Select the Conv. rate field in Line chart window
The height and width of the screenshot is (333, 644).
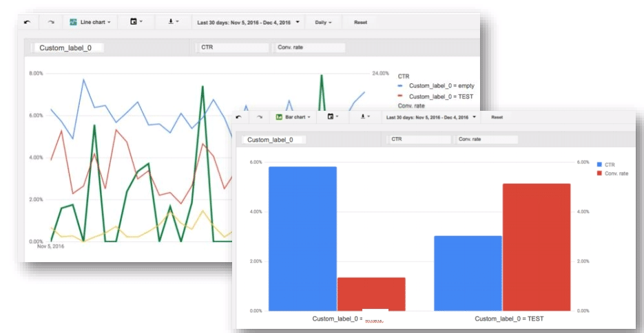point(310,47)
